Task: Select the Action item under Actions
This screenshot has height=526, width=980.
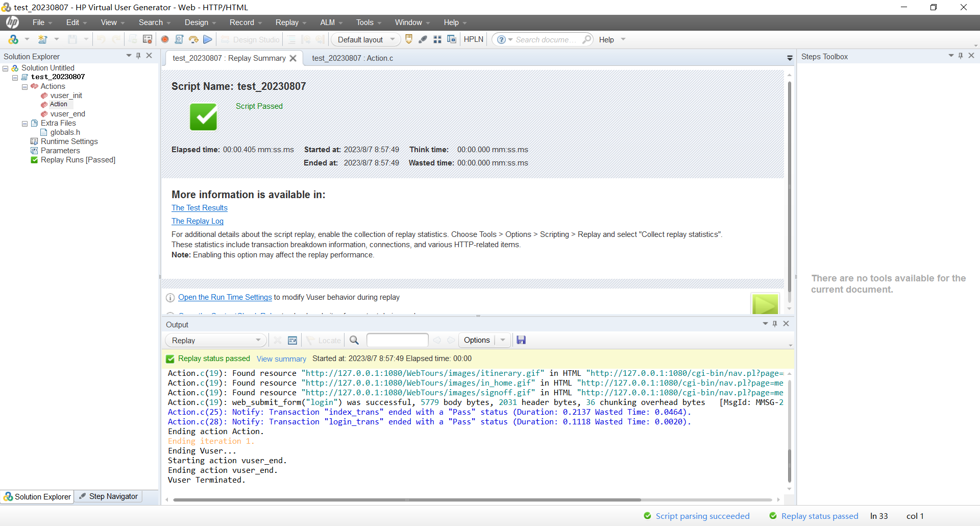Action: tap(58, 104)
